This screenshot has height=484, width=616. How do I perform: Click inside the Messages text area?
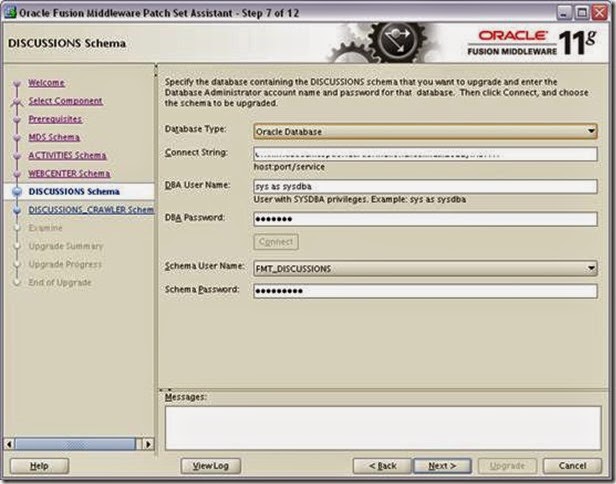click(x=383, y=428)
